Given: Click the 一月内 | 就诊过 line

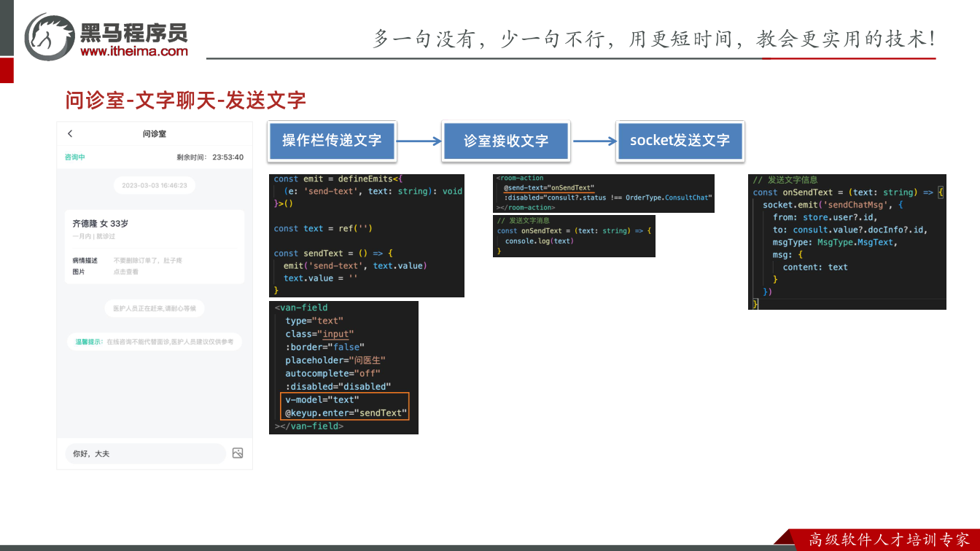Looking at the screenshot, I should click(94, 236).
